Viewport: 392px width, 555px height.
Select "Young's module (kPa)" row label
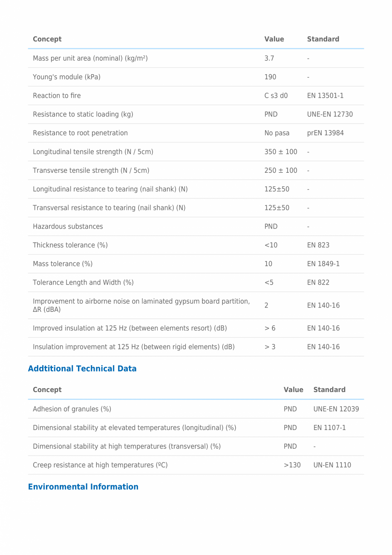pyautogui.click(x=66, y=77)
